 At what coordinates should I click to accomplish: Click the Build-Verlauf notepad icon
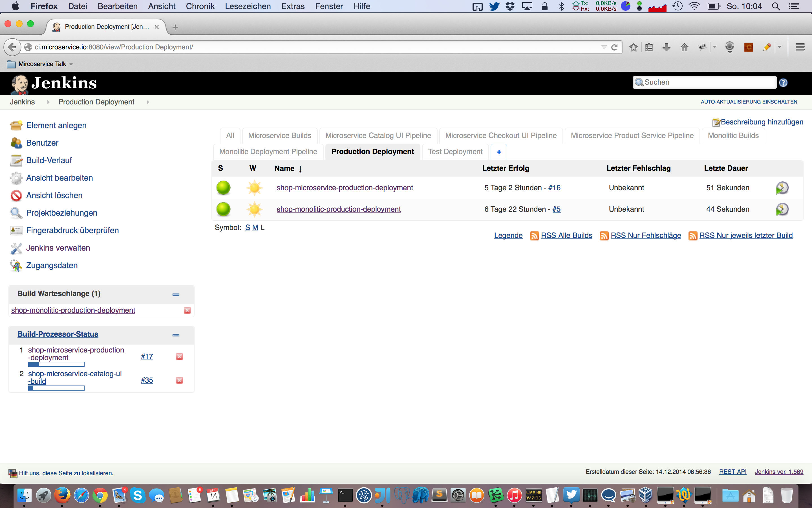[16, 160]
